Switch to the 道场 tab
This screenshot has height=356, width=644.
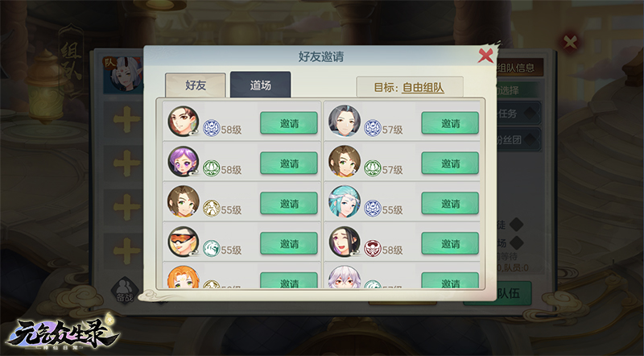pyautogui.click(x=260, y=85)
